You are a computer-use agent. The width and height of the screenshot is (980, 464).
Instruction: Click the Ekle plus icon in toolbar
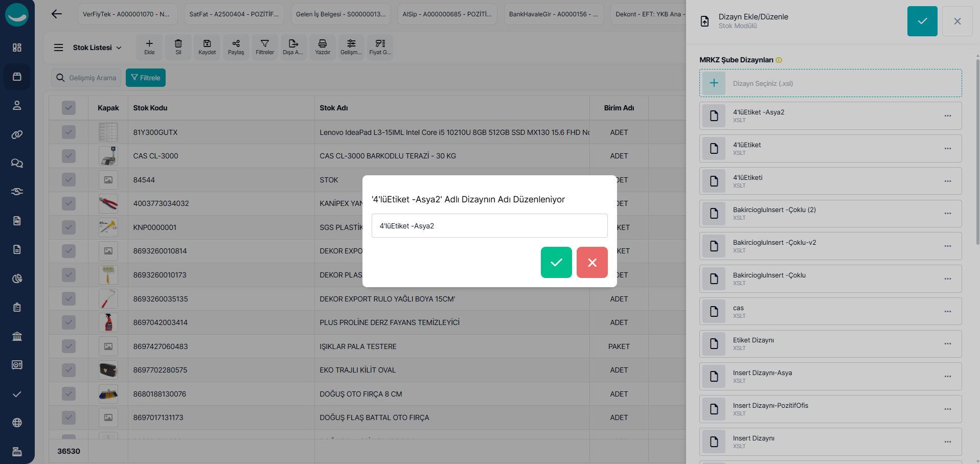pos(149,47)
